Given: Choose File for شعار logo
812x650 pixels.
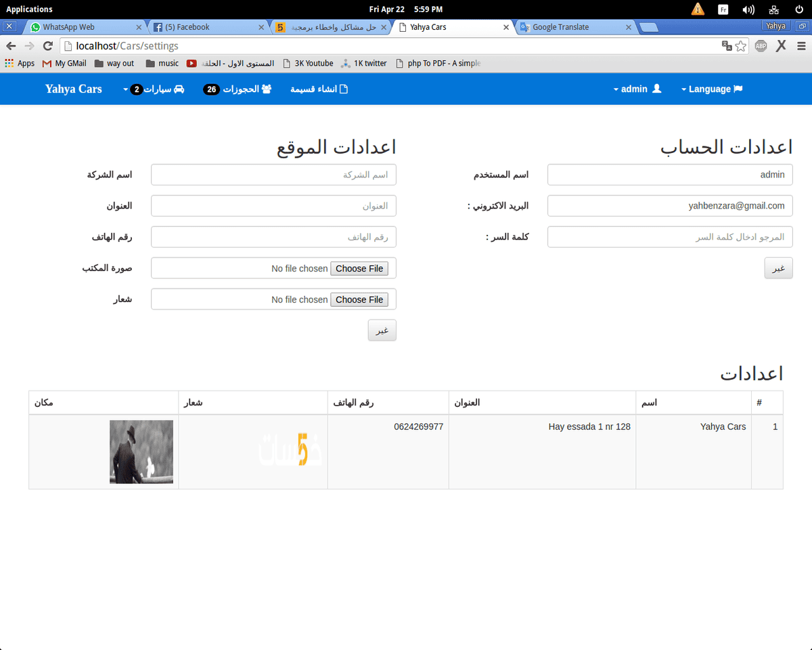Looking at the screenshot, I should [x=359, y=299].
